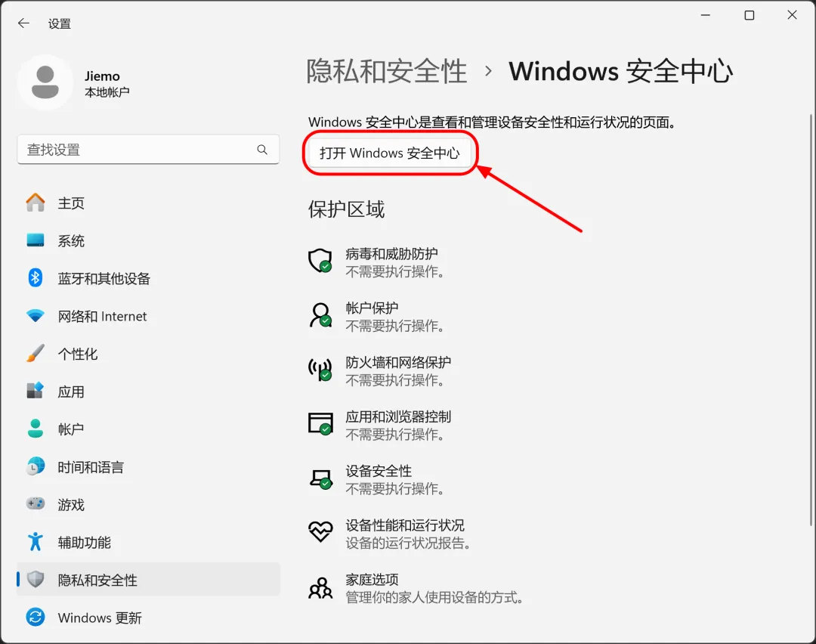The width and height of the screenshot is (816, 644).
Task: Close the 设置 window
Action: (792, 15)
